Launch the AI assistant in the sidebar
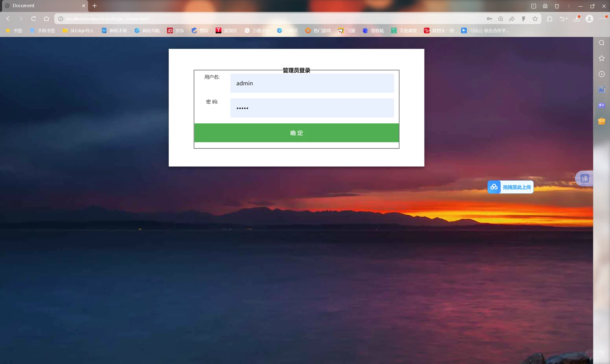This screenshot has height=364, width=610. click(x=602, y=89)
